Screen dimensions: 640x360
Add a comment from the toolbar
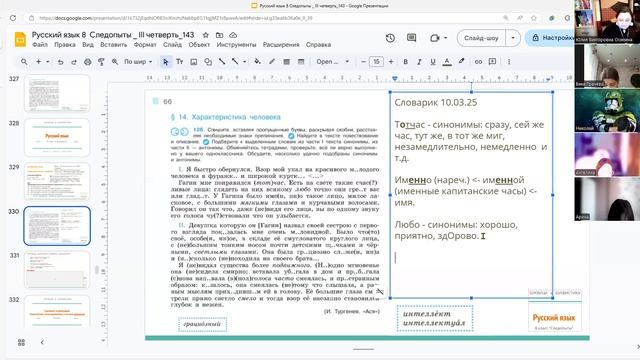(493, 62)
